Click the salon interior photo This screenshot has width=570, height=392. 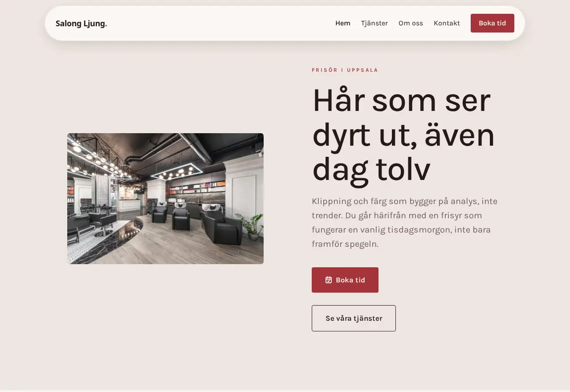tap(165, 199)
